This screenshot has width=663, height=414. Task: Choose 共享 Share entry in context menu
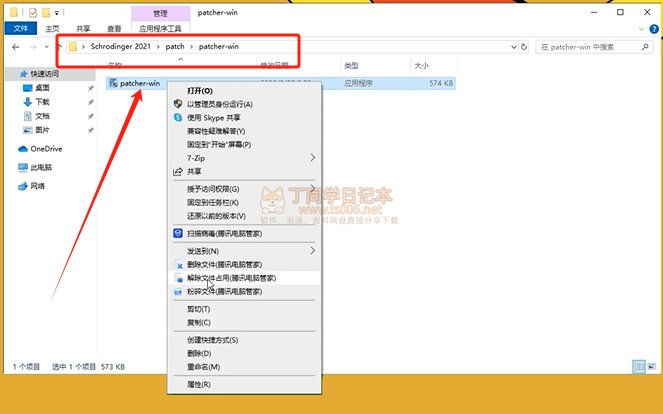(x=244, y=171)
